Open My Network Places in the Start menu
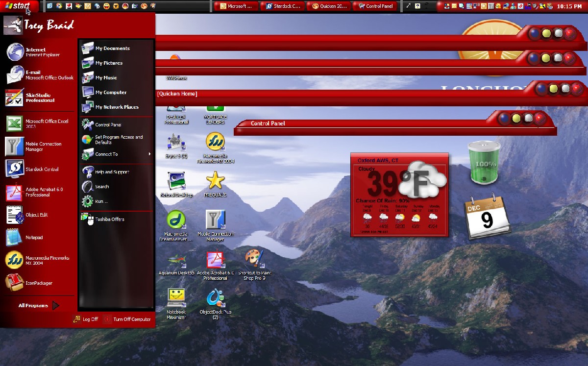 pos(116,107)
